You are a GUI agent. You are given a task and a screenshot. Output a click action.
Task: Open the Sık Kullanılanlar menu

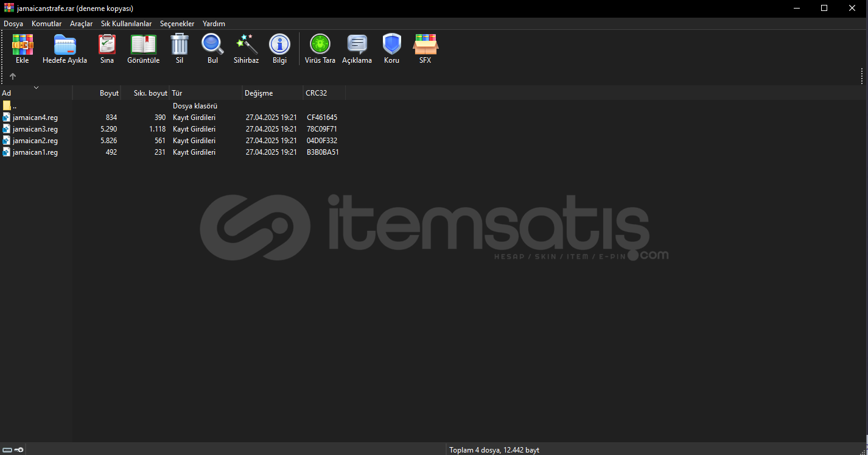pyautogui.click(x=126, y=24)
